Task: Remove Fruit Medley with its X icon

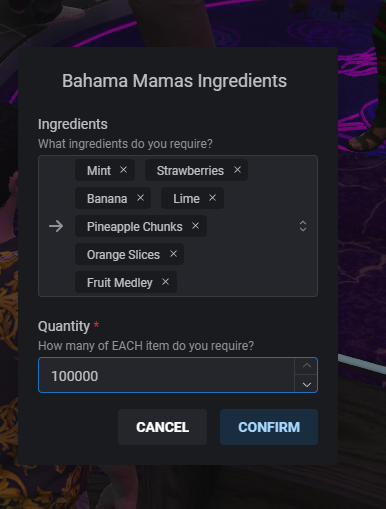Action: pyautogui.click(x=165, y=282)
